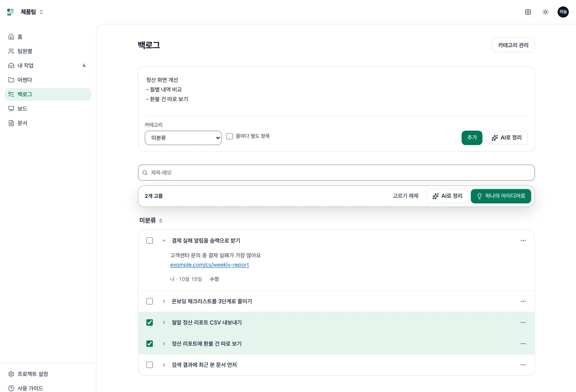Check the 검색 결과에 최근 본 문서 먼저 item
Image resolution: width=576 pixels, height=392 pixels.
(x=150, y=365)
